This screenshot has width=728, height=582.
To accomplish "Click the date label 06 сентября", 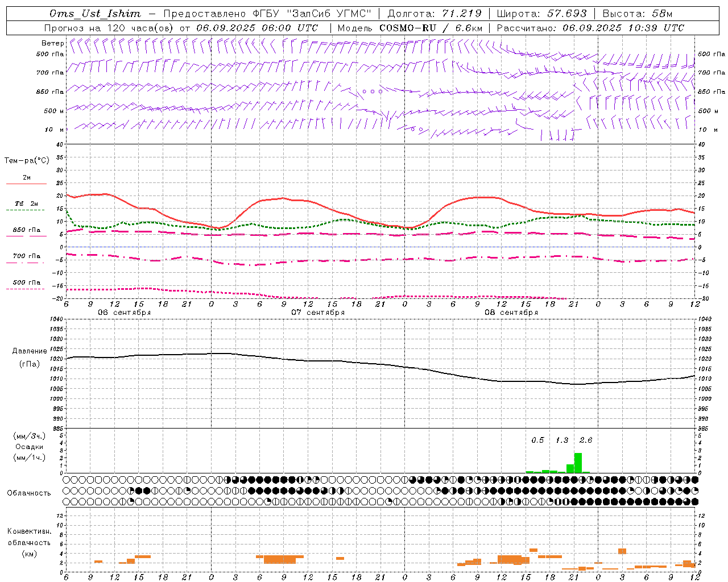I will tap(125, 312).
